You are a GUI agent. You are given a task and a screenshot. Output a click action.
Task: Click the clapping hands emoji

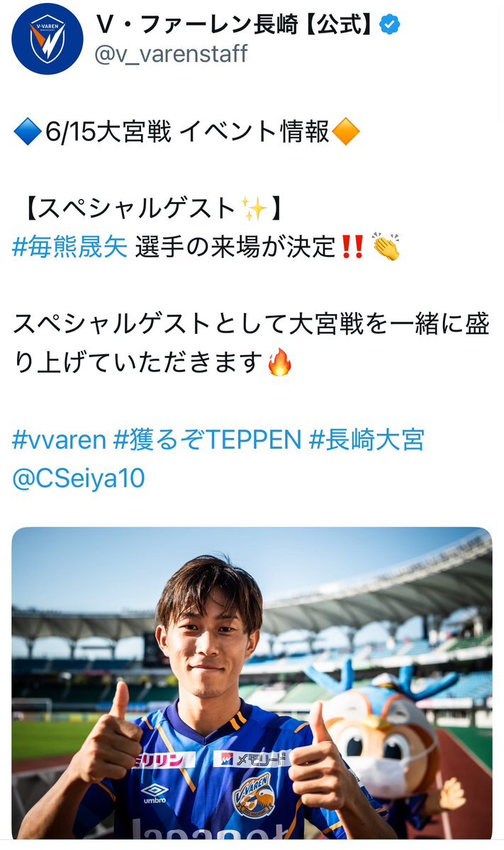tap(386, 247)
